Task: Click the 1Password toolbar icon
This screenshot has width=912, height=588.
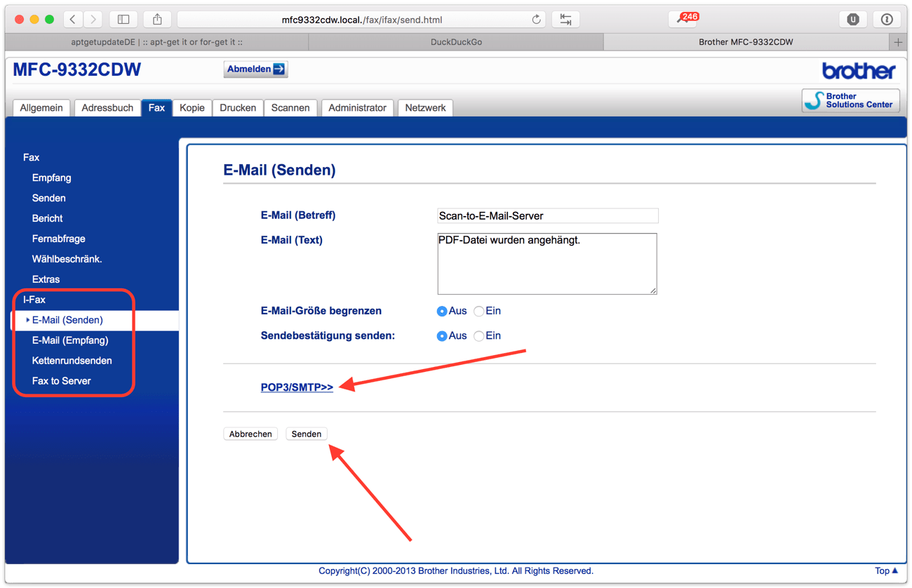Action: (x=887, y=19)
